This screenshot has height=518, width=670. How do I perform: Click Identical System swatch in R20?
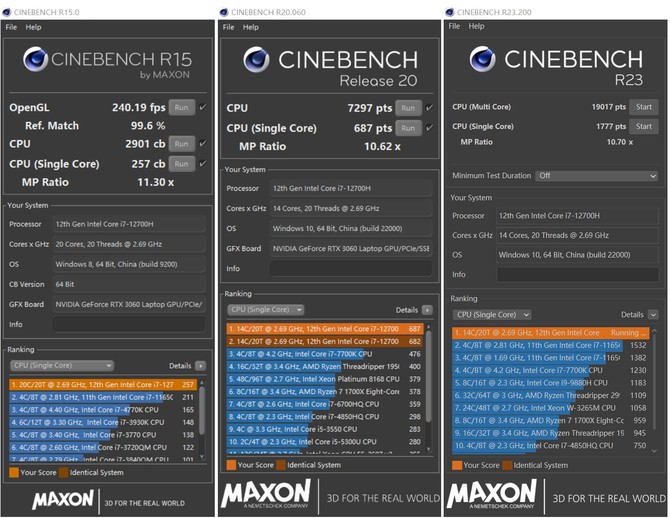pyautogui.click(x=281, y=465)
